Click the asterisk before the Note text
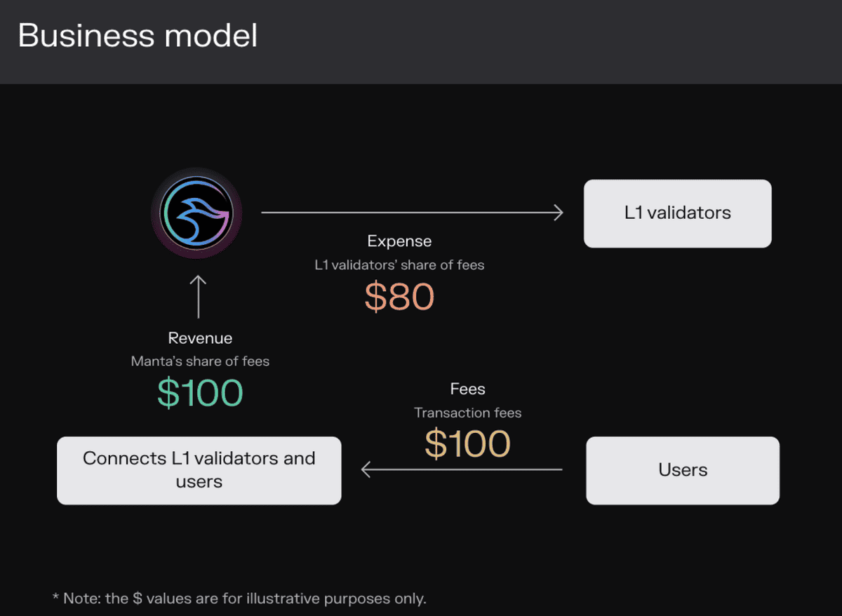The image size is (842, 616). (55, 597)
